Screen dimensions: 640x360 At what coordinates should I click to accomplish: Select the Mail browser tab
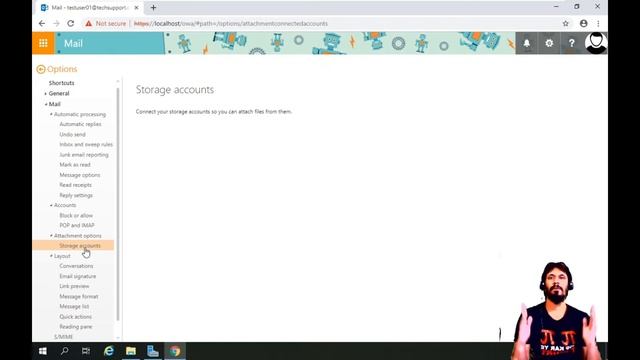(90, 7)
